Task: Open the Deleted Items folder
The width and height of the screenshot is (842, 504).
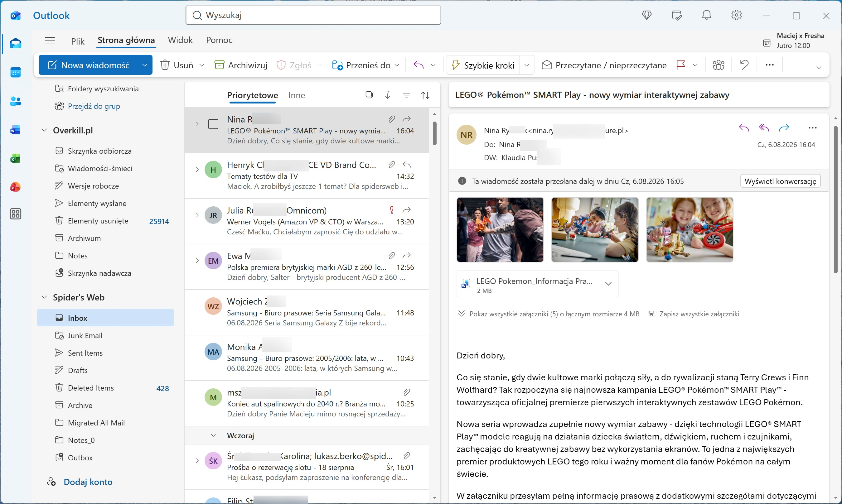Action: pos(105,388)
